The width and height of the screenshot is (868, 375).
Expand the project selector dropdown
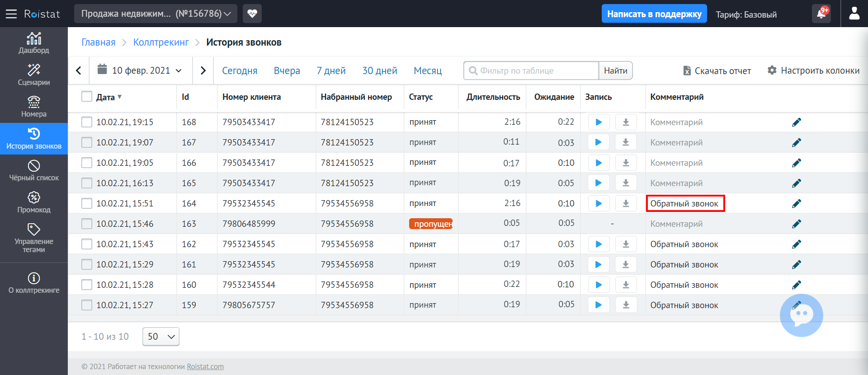point(156,14)
